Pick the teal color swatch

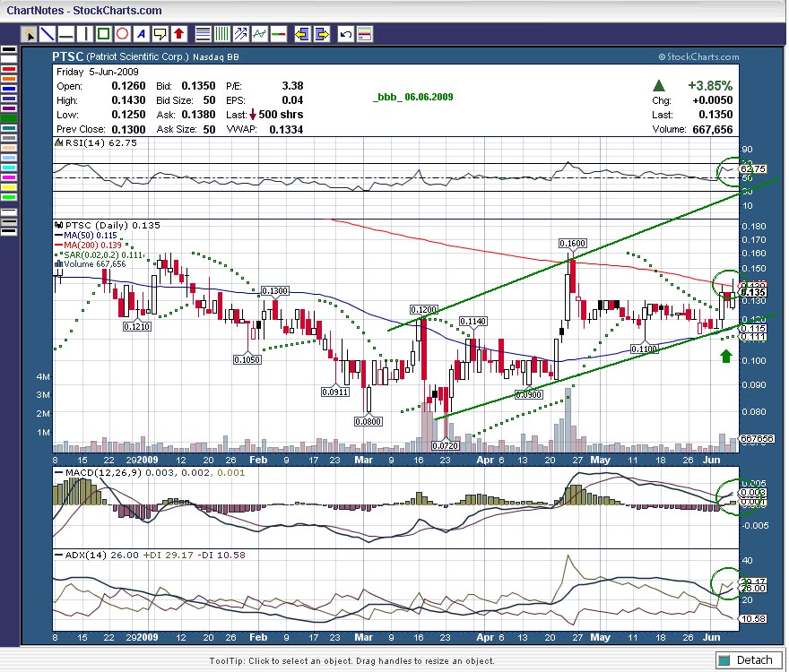9,128
